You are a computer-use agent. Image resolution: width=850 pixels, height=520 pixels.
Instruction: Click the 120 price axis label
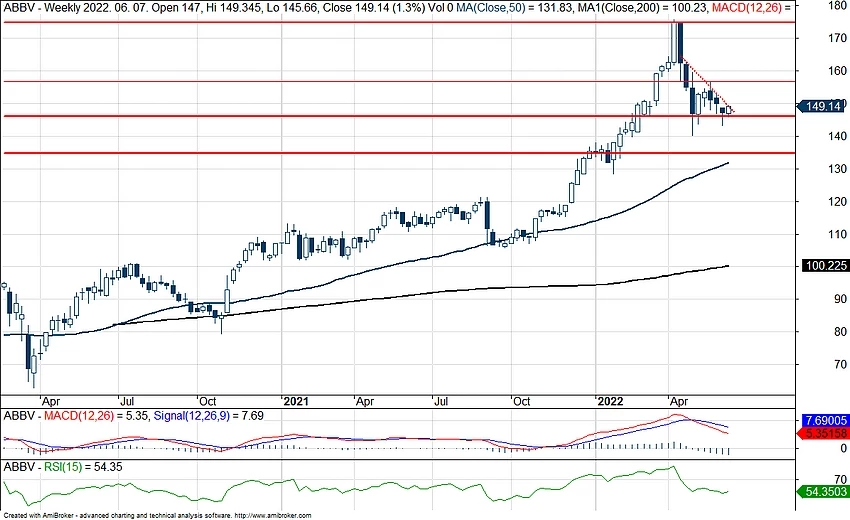pos(838,202)
